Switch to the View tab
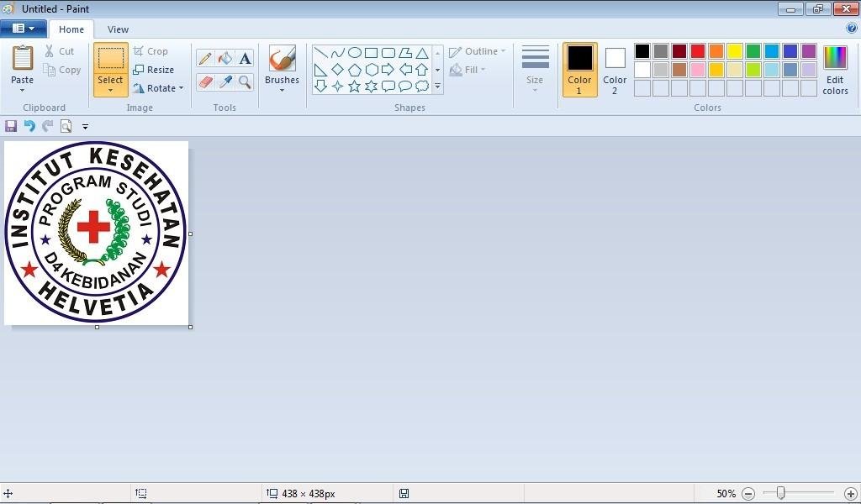 [x=118, y=29]
